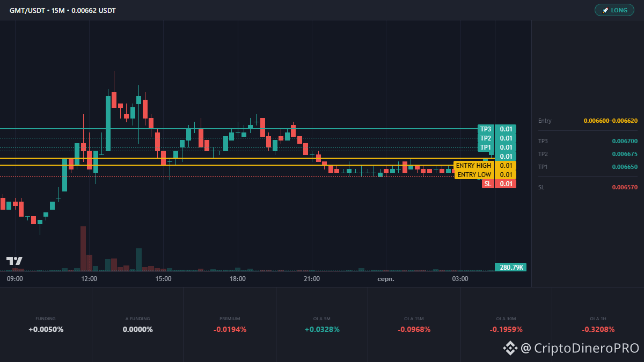
Task: Click the TP3 value 0.006700
Action: click(625, 141)
